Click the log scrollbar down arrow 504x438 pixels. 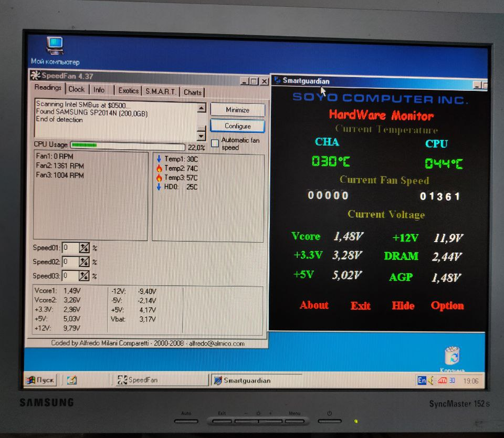[x=201, y=136]
